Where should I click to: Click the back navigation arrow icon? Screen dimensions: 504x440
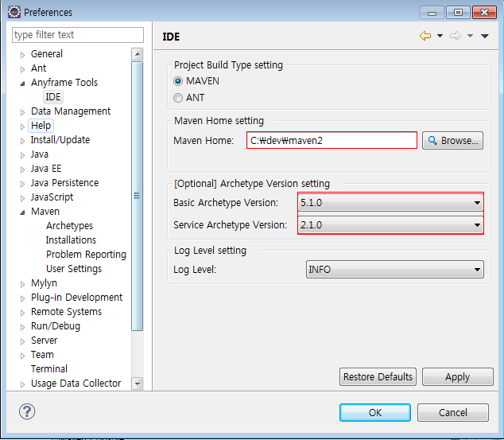coord(425,36)
